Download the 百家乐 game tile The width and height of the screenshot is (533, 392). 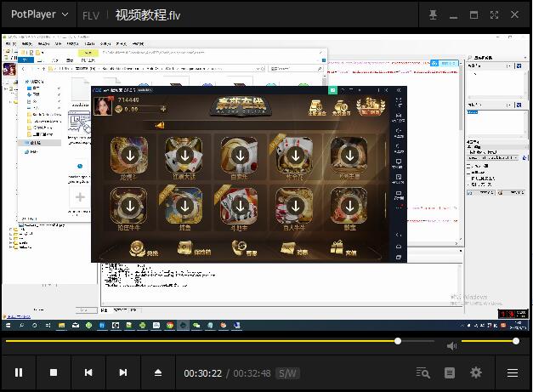click(x=240, y=156)
